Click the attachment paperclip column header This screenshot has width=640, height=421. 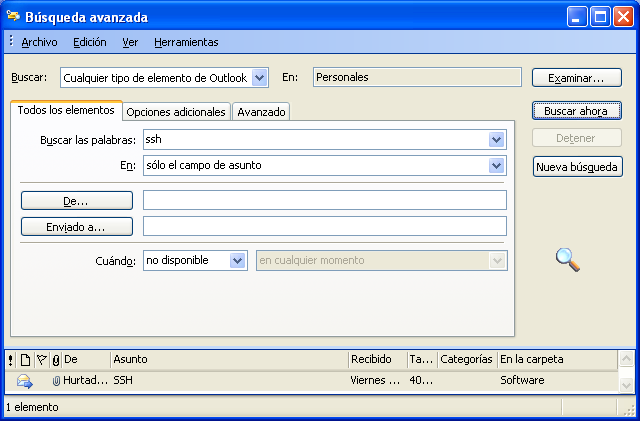coord(55,359)
